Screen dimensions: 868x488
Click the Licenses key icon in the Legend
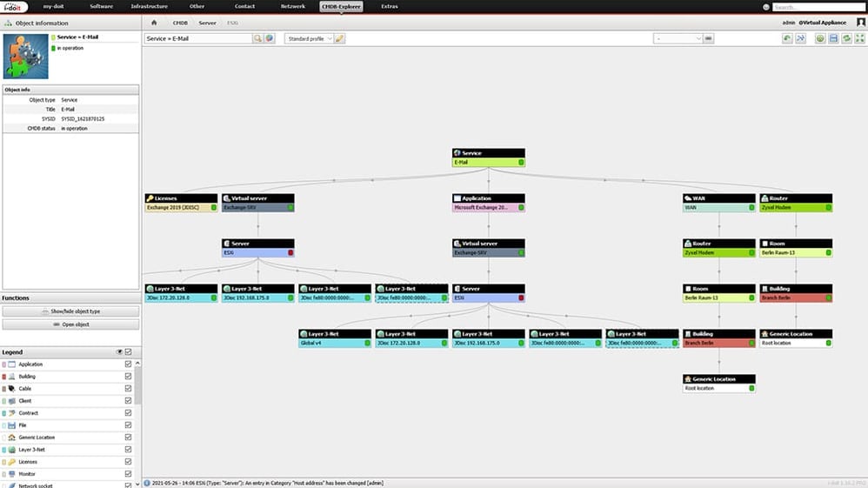pos(11,461)
